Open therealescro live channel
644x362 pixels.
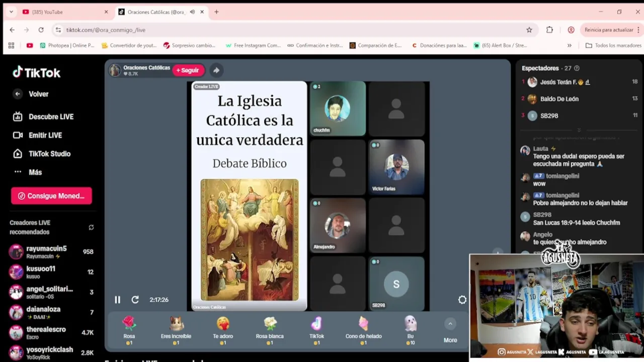(51, 332)
